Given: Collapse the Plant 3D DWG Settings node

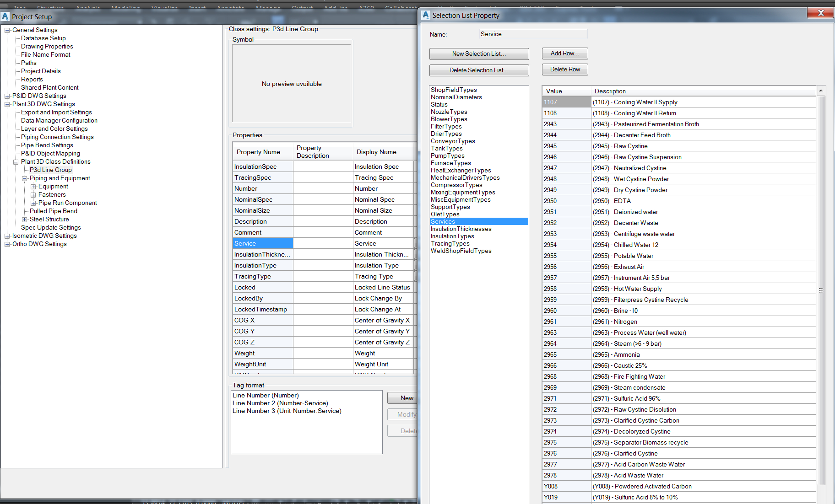Looking at the screenshot, I should tap(7, 104).
